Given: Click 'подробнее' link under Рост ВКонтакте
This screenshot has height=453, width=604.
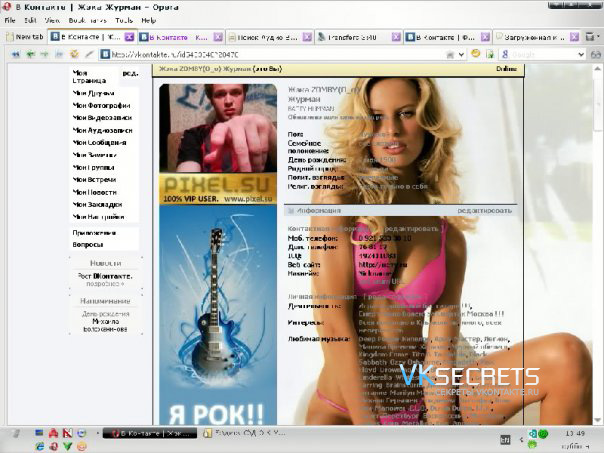Looking at the screenshot, I should pos(105,284).
